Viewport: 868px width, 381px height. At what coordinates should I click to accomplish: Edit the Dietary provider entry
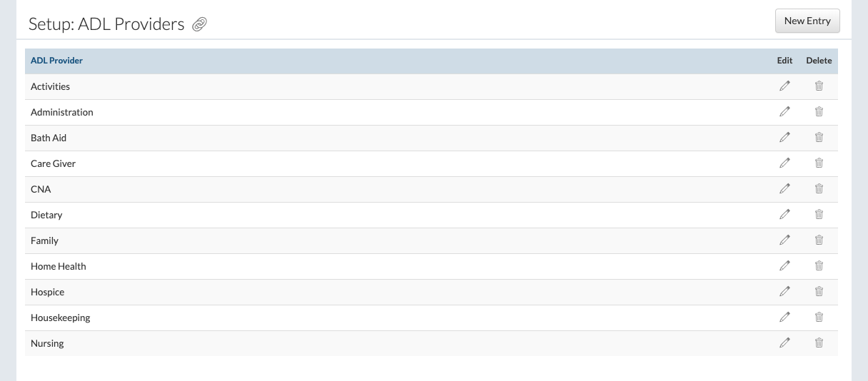tap(785, 215)
